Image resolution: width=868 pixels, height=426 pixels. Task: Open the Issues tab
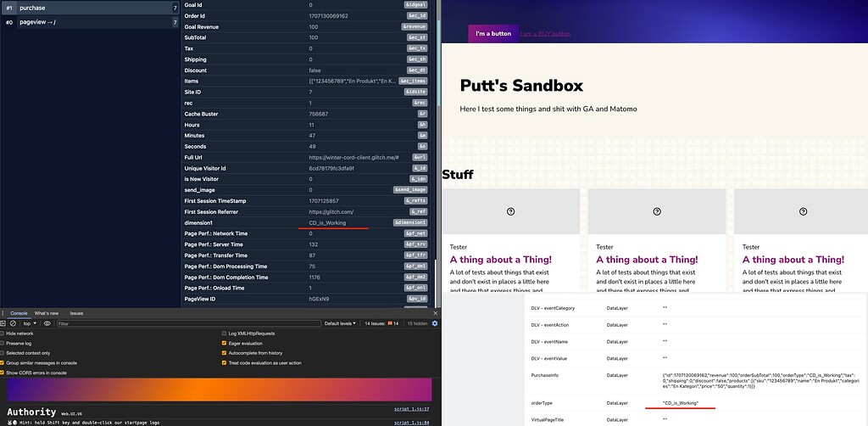76,313
